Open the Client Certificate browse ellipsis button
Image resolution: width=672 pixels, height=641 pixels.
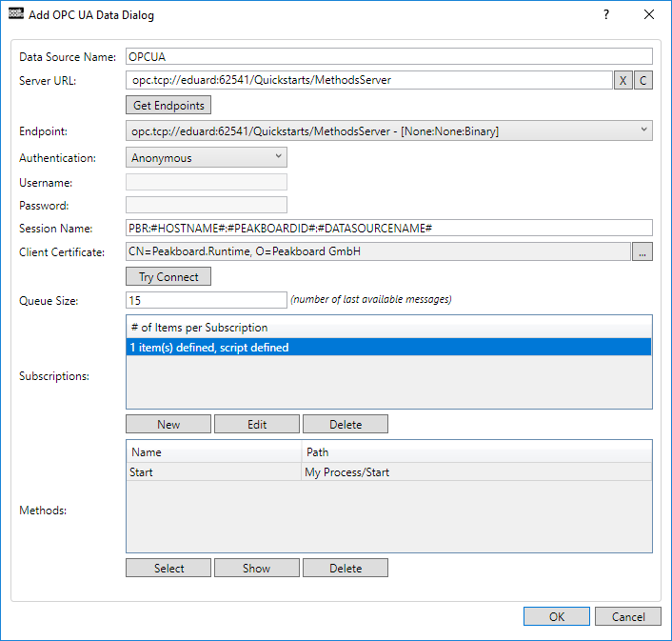(643, 251)
